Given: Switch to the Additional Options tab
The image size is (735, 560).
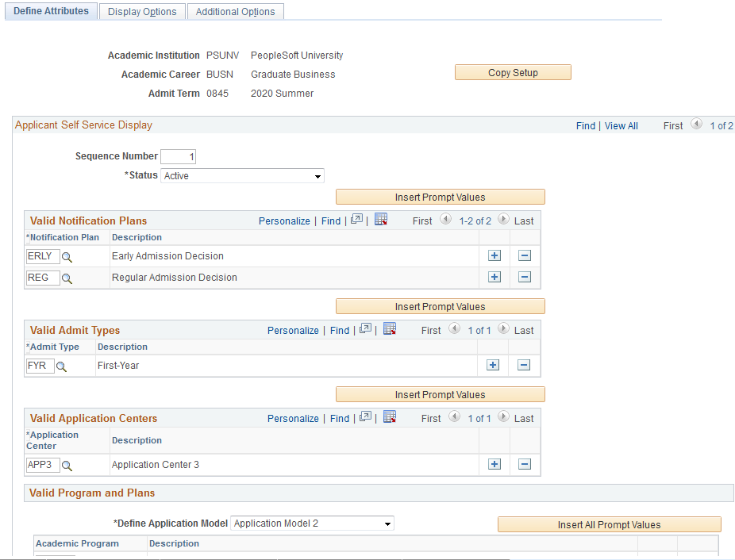Looking at the screenshot, I should (235, 11).
